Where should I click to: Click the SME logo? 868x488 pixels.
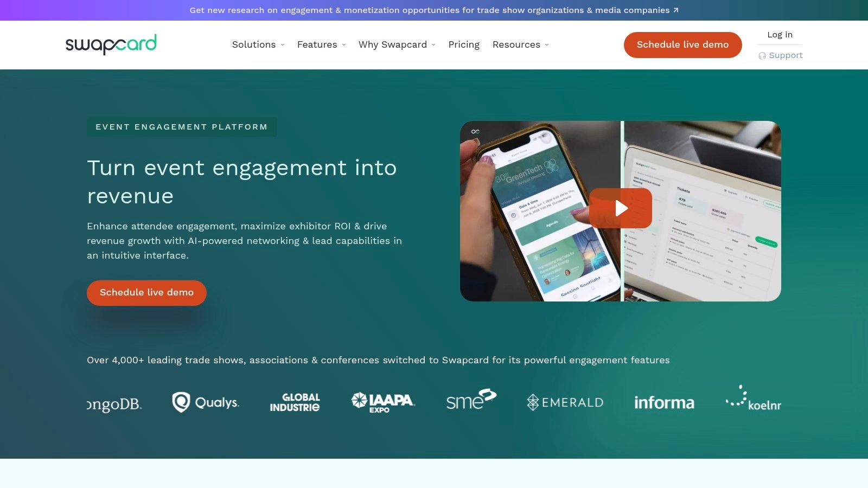tap(471, 400)
